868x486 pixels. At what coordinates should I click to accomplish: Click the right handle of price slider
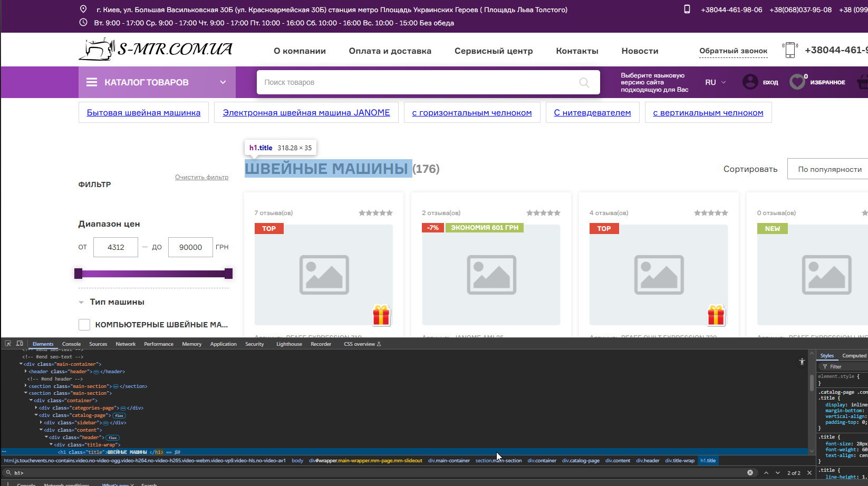(x=228, y=274)
